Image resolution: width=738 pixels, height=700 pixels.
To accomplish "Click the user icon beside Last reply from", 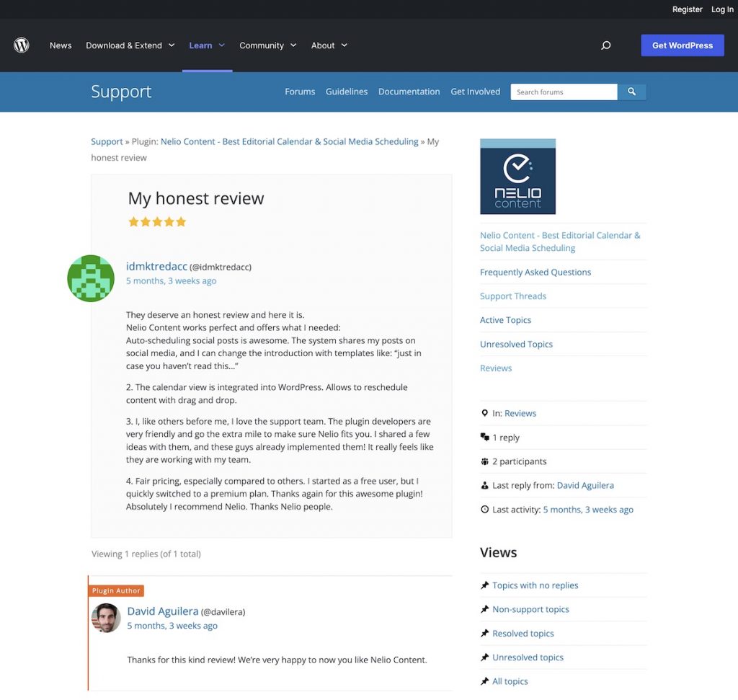I will pos(484,485).
